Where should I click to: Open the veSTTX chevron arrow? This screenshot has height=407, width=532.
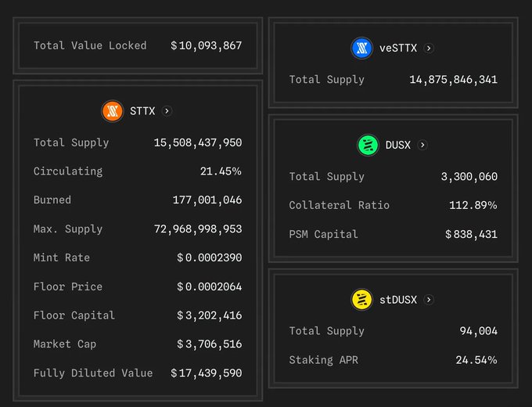tap(429, 48)
